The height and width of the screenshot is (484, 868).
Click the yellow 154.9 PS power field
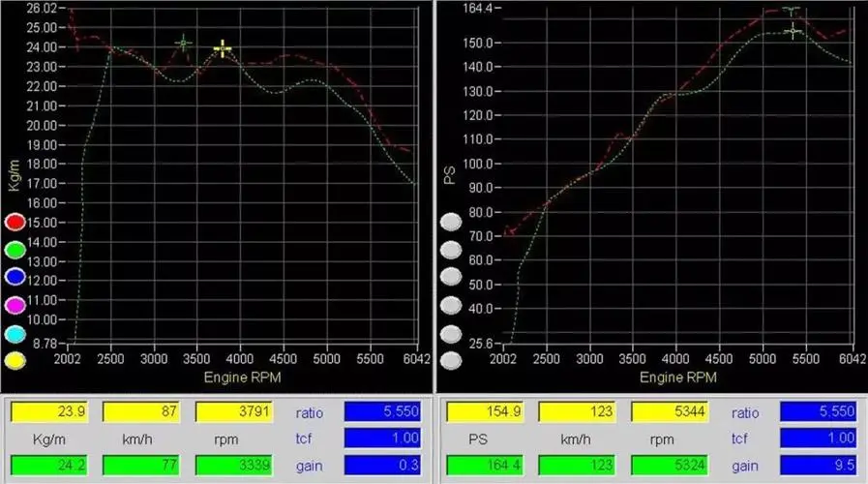[482, 411]
